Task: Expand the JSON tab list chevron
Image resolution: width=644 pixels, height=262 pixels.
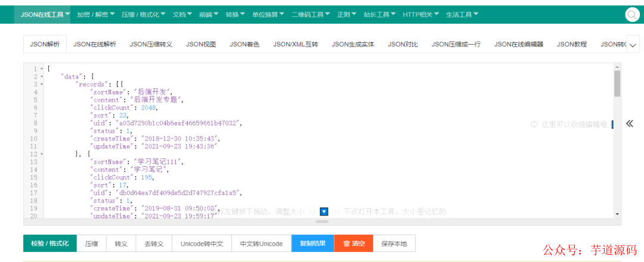Action: [x=633, y=45]
